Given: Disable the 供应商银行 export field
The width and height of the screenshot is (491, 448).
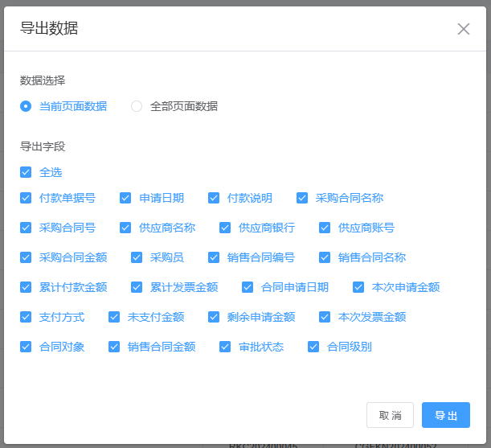Looking at the screenshot, I should coord(225,228).
